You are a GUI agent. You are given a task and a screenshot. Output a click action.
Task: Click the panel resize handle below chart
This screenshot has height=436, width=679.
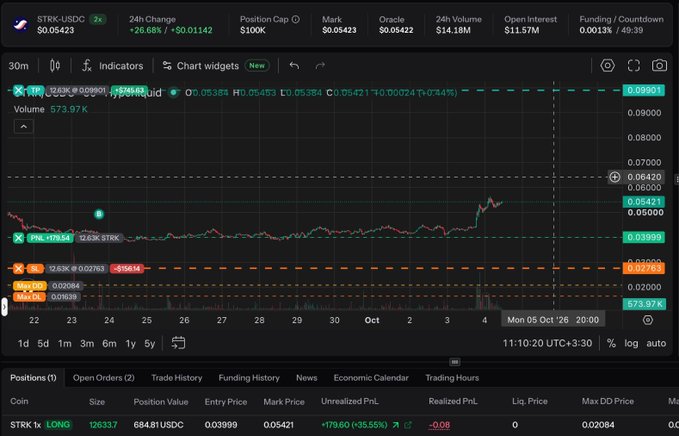[455, 362]
